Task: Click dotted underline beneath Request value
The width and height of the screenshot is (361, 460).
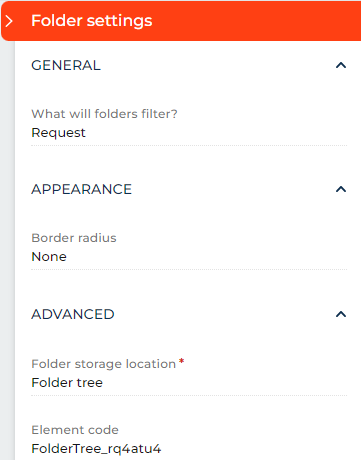Action: pos(189,145)
